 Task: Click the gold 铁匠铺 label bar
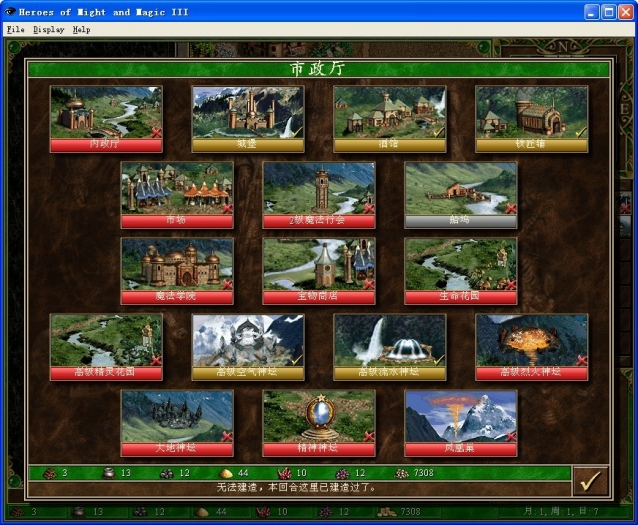531,145
